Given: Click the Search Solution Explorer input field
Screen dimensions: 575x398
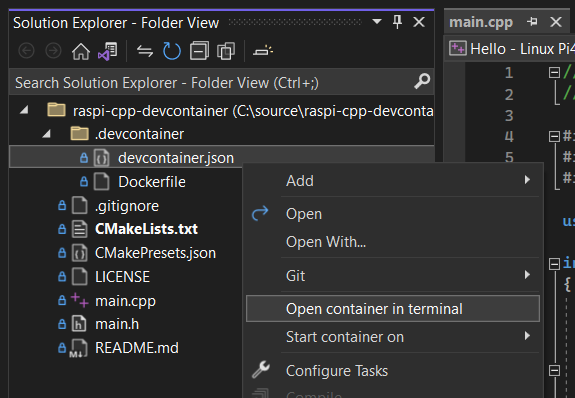Looking at the screenshot, I should pos(213,83).
